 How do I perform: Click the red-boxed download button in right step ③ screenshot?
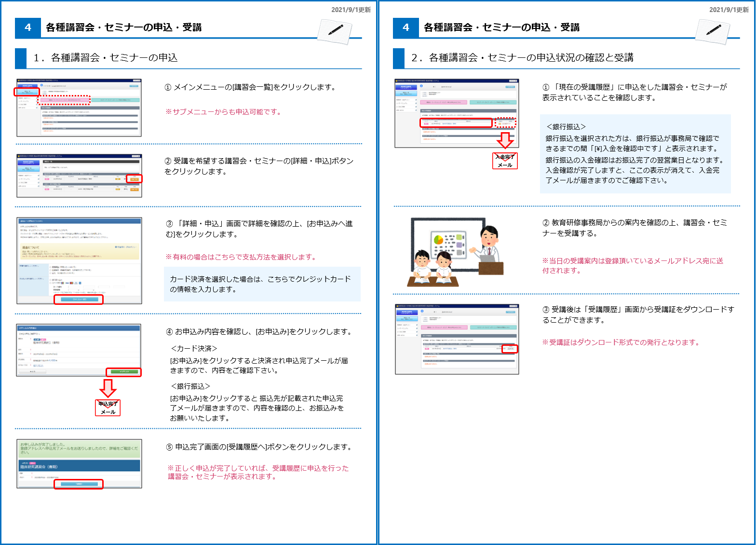[x=510, y=349]
